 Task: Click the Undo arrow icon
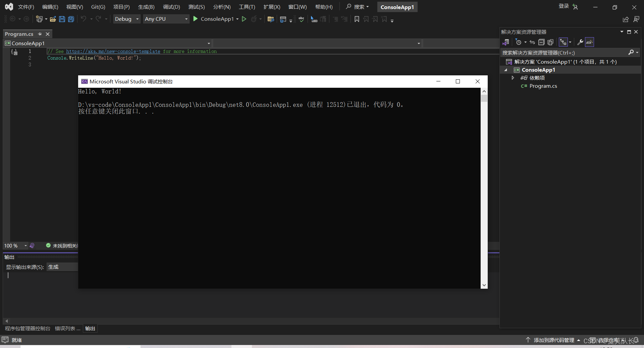84,19
